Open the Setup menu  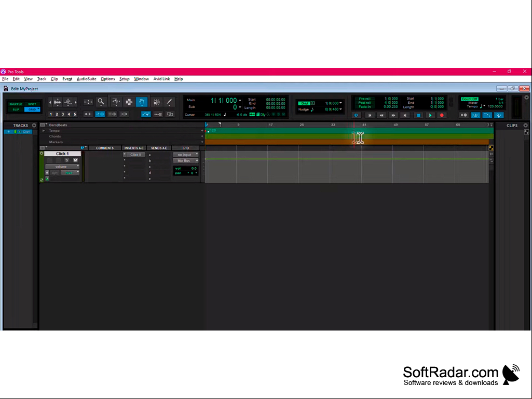[x=124, y=79]
